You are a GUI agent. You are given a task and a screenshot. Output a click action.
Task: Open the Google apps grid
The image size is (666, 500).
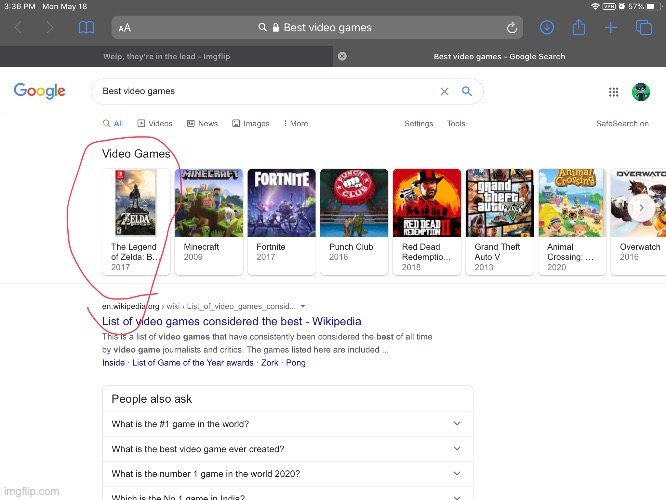[x=613, y=92]
